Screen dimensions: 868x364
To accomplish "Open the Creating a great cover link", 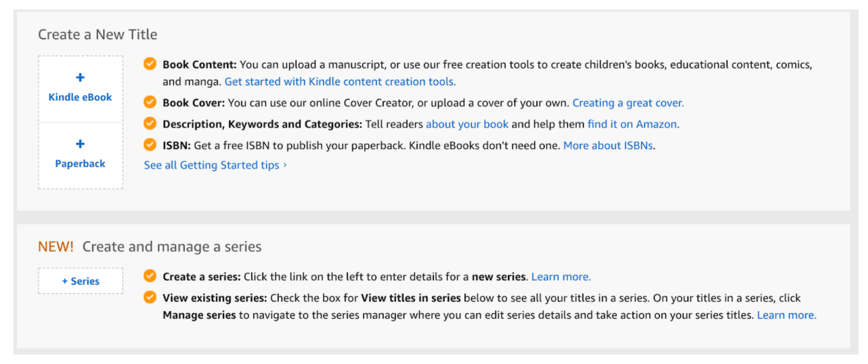I will (x=628, y=103).
